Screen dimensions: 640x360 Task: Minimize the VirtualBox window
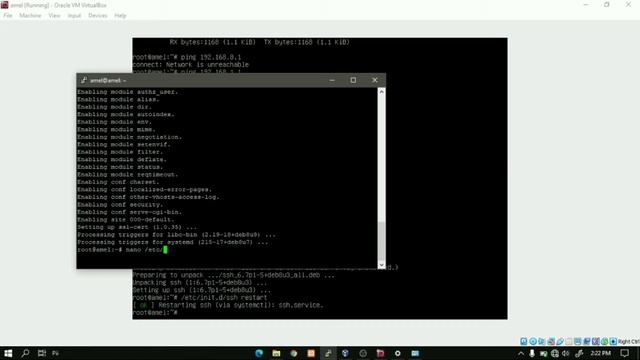586,4
